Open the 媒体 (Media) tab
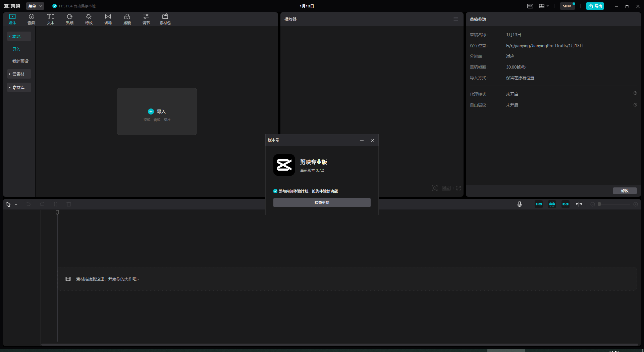644x352 pixels. (12, 19)
